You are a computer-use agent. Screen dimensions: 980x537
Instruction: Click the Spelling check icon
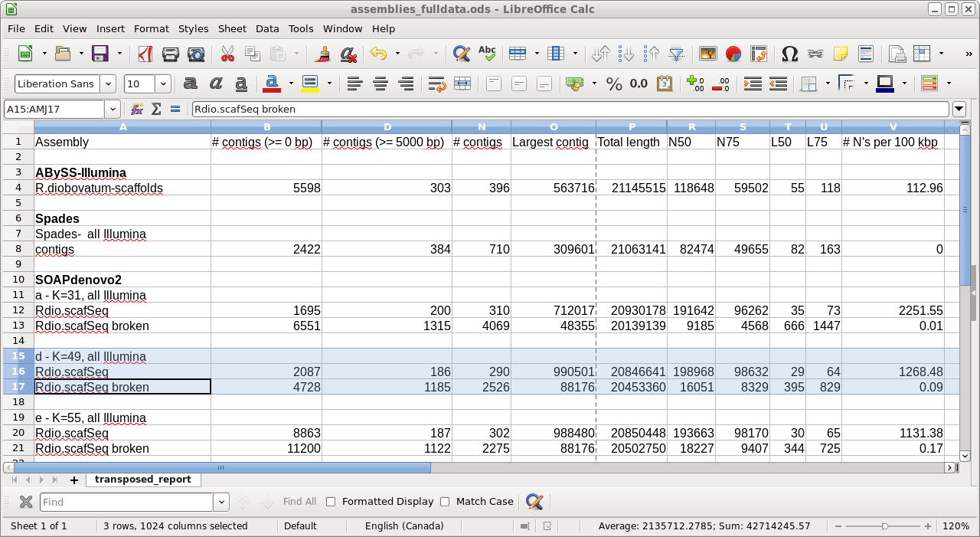[487, 54]
